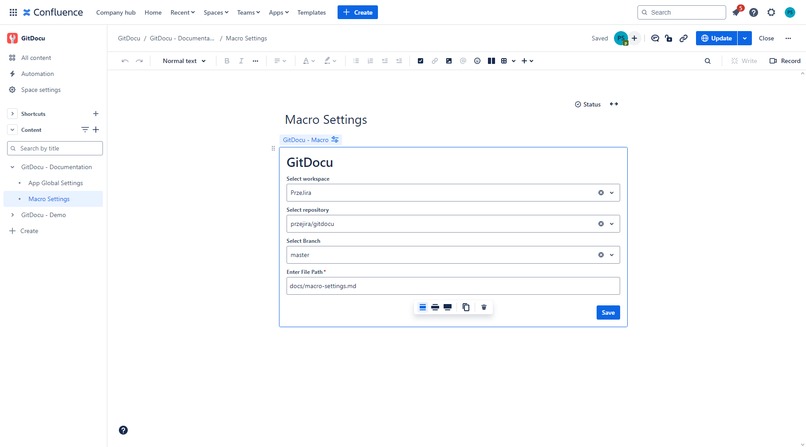The width and height of the screenshot is (806, 447).
Task: Click the Record video button
Action: point(785,61)
